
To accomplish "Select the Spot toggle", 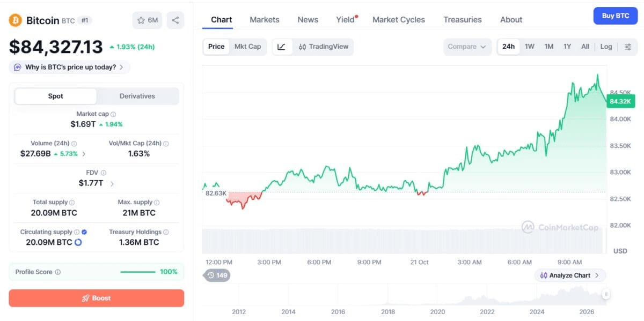I will pyautogui.click(x=55, y=96).
